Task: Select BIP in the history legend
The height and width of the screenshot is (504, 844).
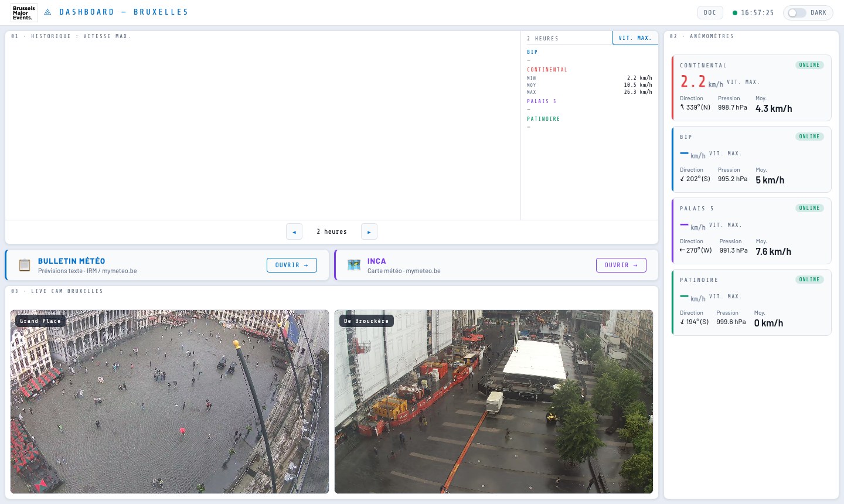Action: tap(532, 52)
